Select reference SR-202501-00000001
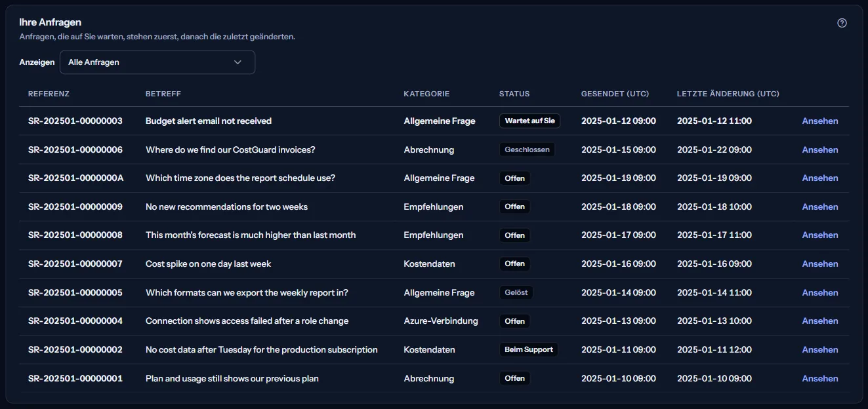Image resolution: width=868 pixels, height=409 pixels. (75, 378)
